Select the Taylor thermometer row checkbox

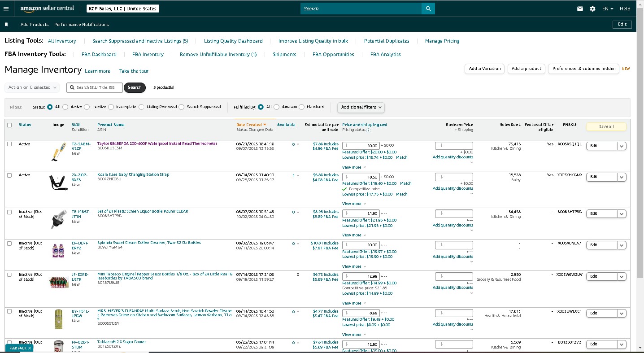(9, 144)
